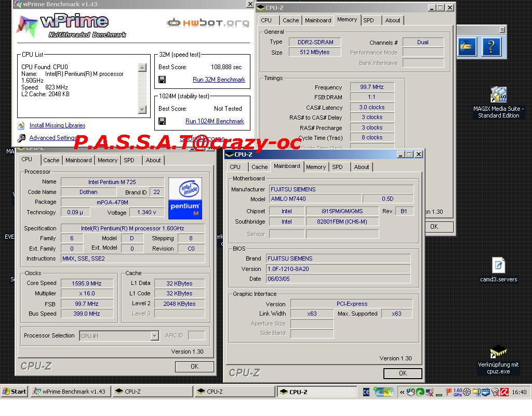
Task: Click the floppy icon beside Run 1024M Benchmark
Action: pyautogui.click(x=162, y=121)
